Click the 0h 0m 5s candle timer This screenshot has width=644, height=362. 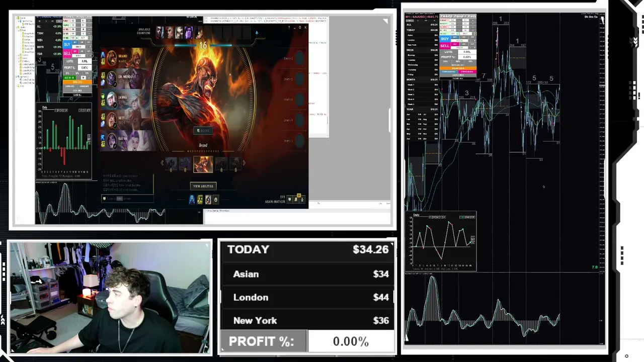(x=591, y=17)
